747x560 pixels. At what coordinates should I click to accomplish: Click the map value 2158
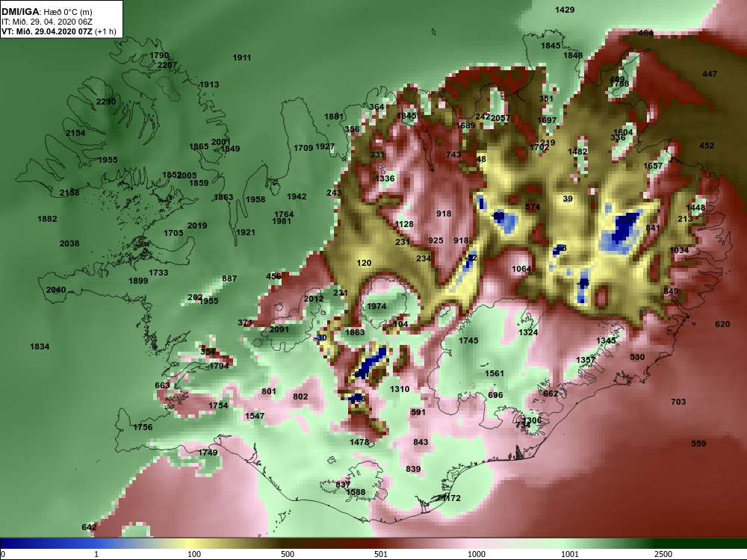tap(69, 193)
